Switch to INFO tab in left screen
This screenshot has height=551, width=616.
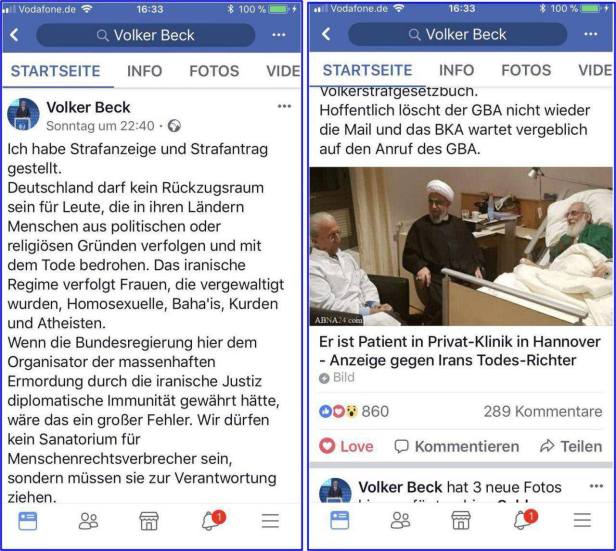click(x=145, y=71)
